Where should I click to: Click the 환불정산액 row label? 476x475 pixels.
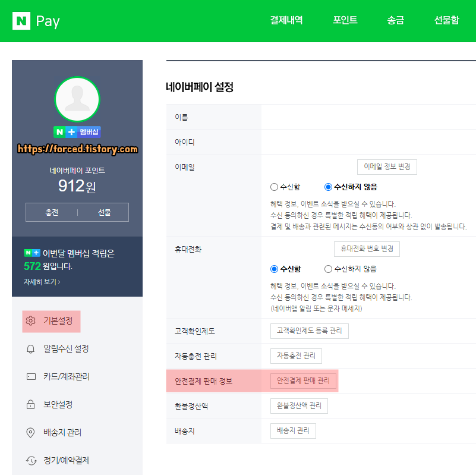coord(191,406)
